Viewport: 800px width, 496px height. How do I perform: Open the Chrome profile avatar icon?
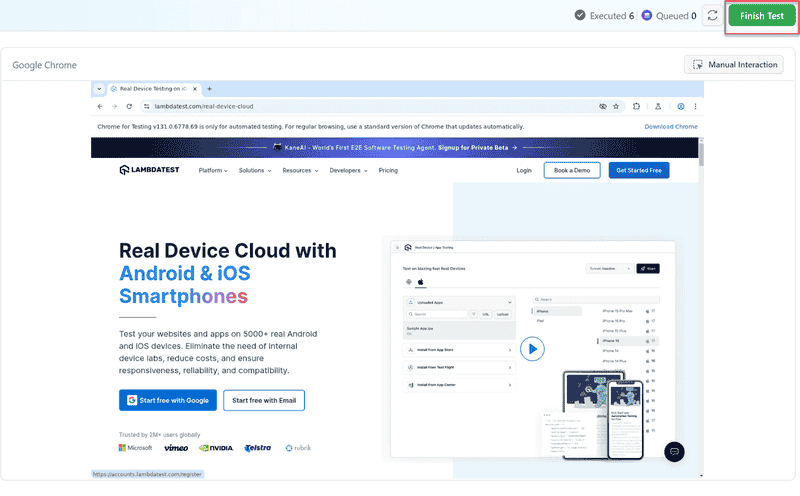[680, 106]
